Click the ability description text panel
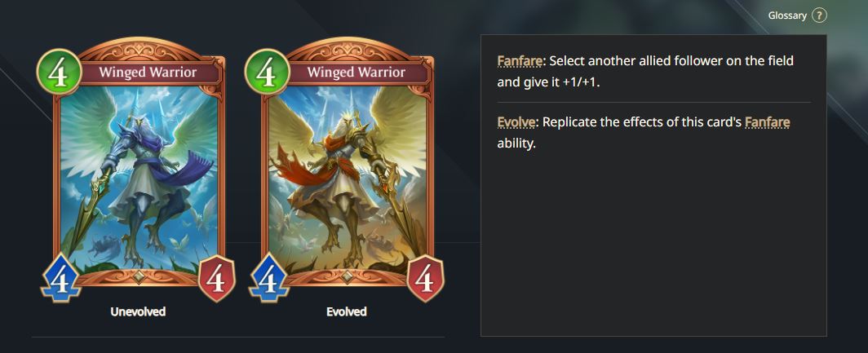 click(x=653, y=185)
